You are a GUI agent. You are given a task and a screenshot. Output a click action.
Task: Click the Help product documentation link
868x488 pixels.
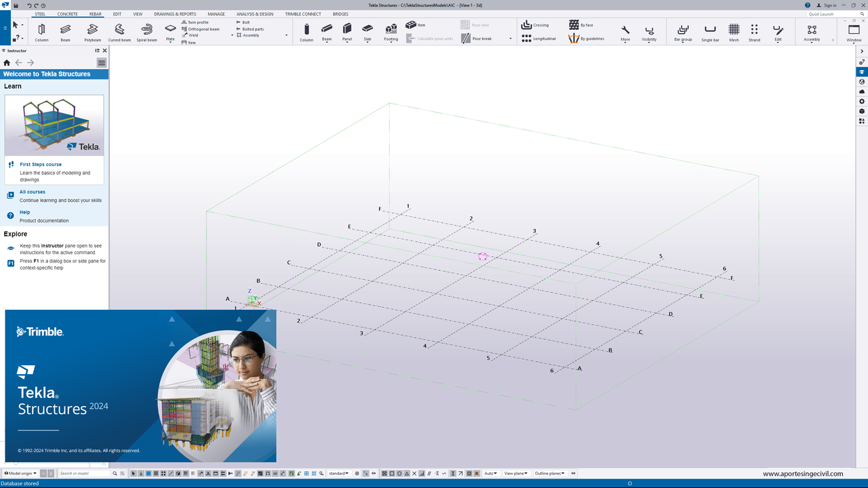[x=24, y=212]
